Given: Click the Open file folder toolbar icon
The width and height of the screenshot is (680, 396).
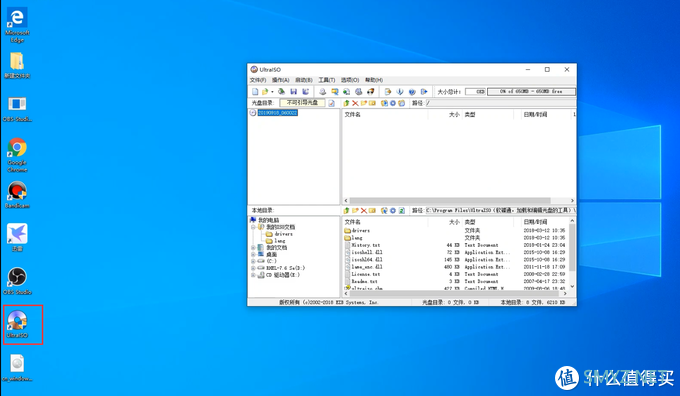Looking at the screenshot, I should 265,92.
